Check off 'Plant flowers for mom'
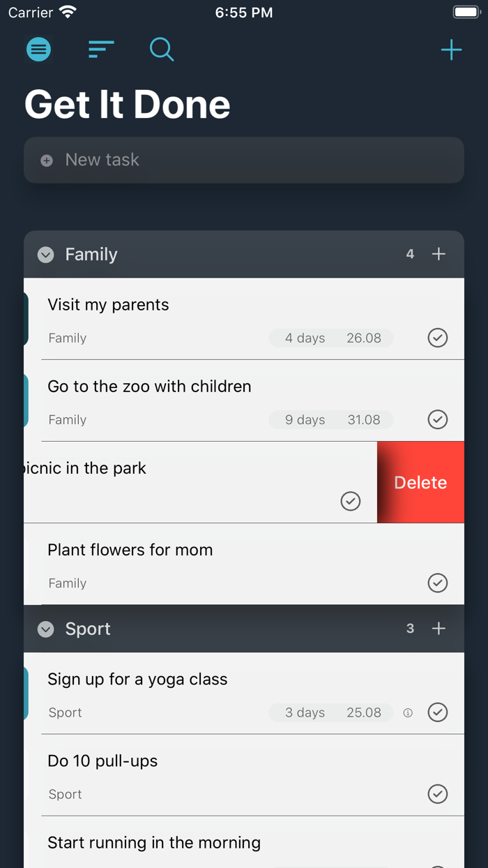This screenshot has height=868, width=488. coord(438,583)
